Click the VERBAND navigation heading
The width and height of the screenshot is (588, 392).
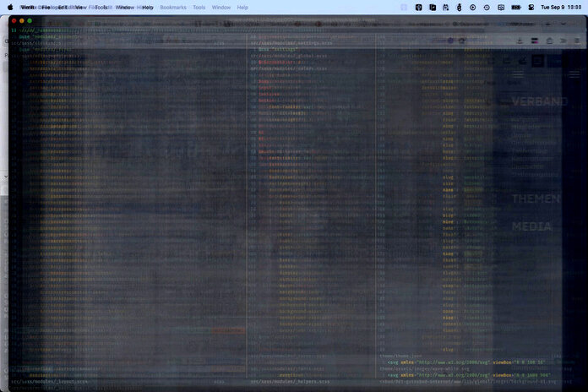[539, 102]
